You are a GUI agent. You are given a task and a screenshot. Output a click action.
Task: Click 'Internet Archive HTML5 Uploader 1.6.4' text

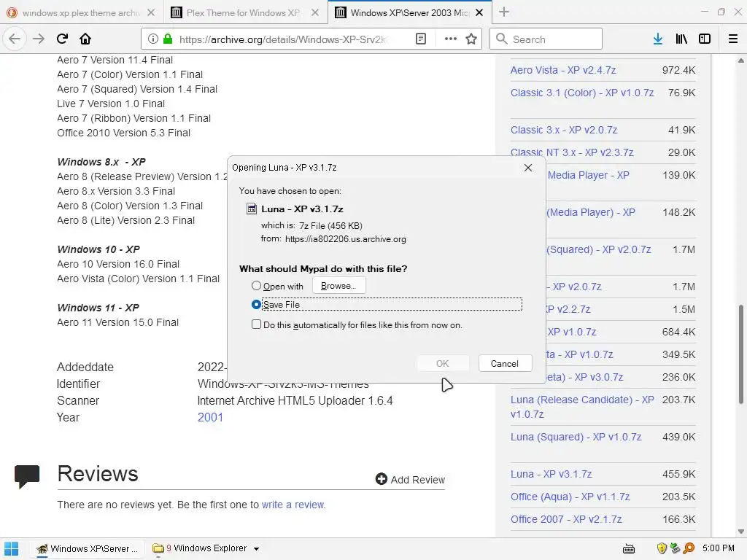[295, 400]
